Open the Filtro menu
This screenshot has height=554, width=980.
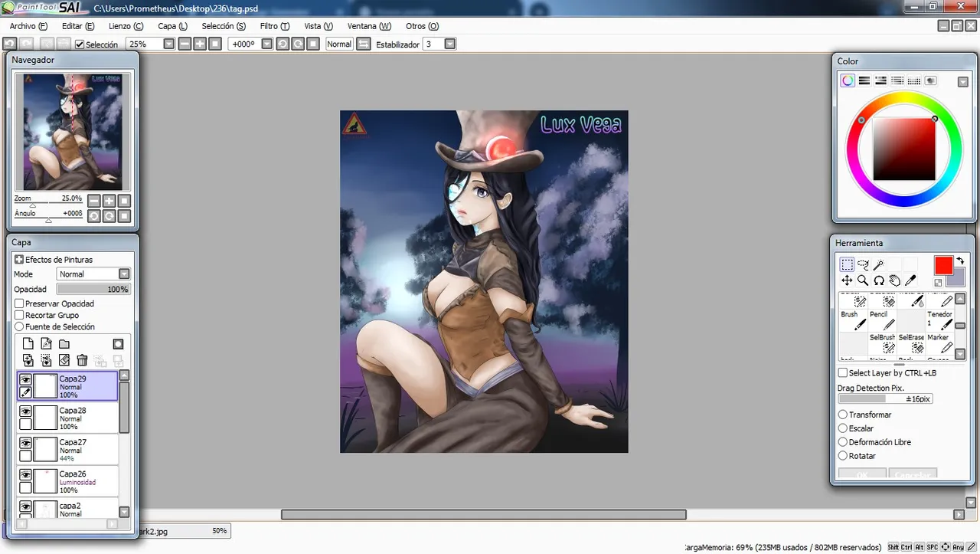click(x=275, y=26)
